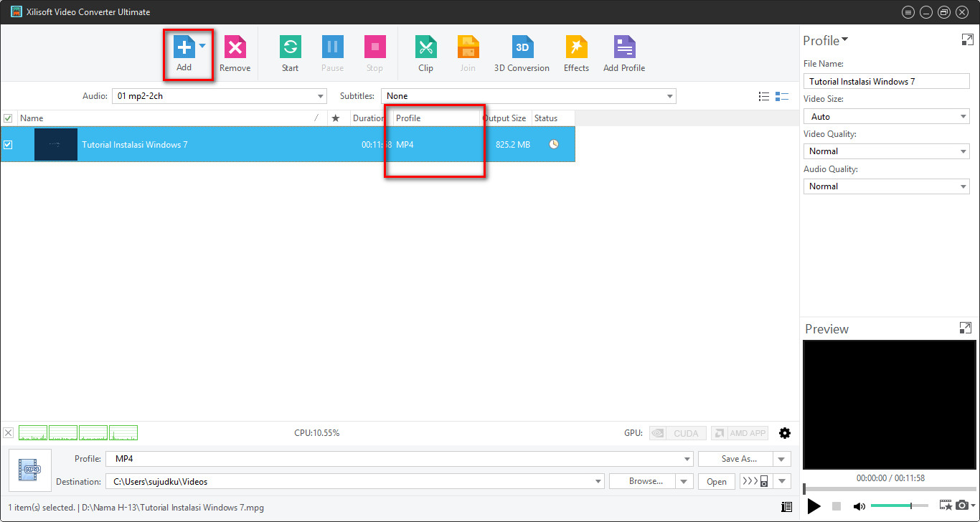980x522 pixels.
Task: Open the application menu icon in title bar
Action: click(908, 12)
